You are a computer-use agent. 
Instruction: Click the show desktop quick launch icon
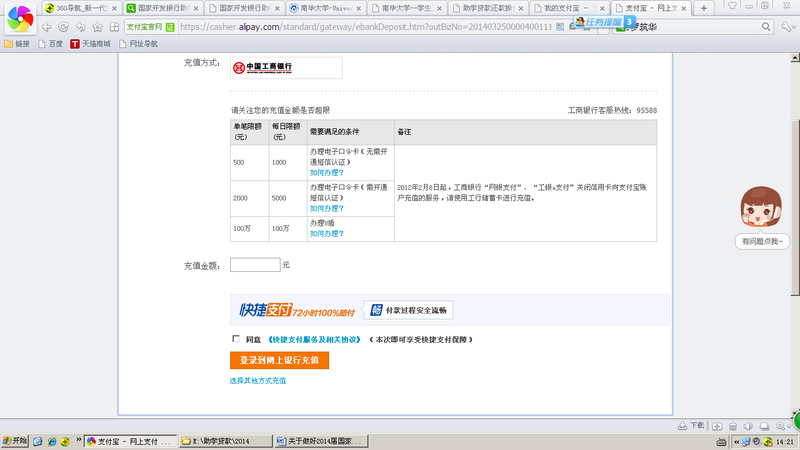tap(38, 441)
